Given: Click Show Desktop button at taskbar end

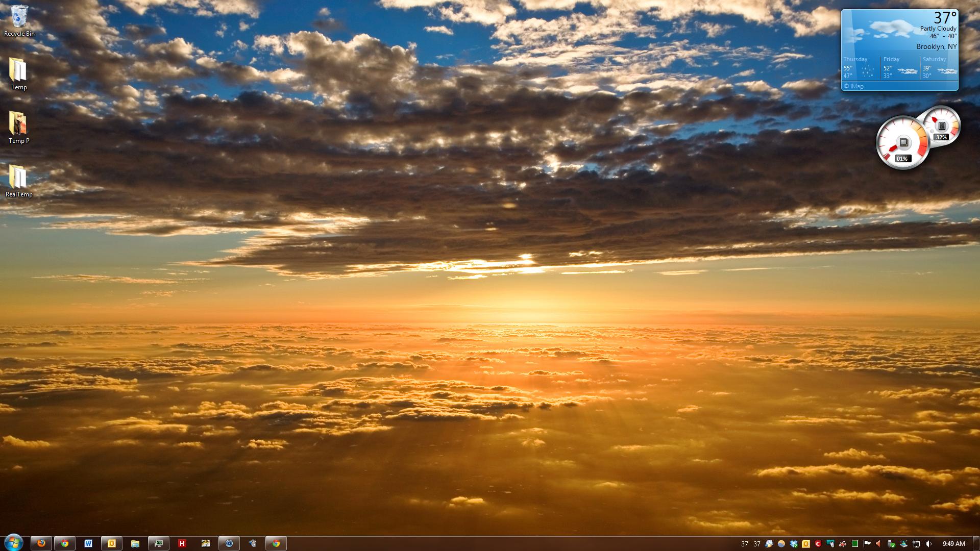Looking at the screenshot, I should tap(976, 543).
